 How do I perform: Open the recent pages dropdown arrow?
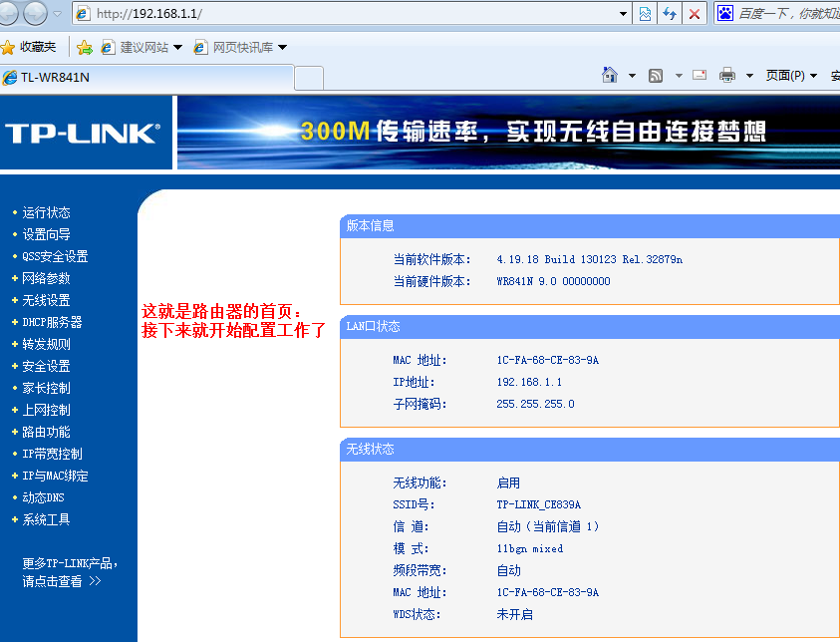tap(58, 13)
